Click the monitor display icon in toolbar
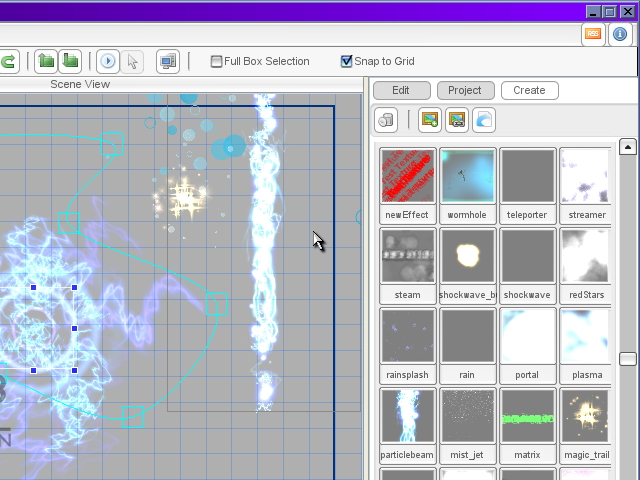 167,62
